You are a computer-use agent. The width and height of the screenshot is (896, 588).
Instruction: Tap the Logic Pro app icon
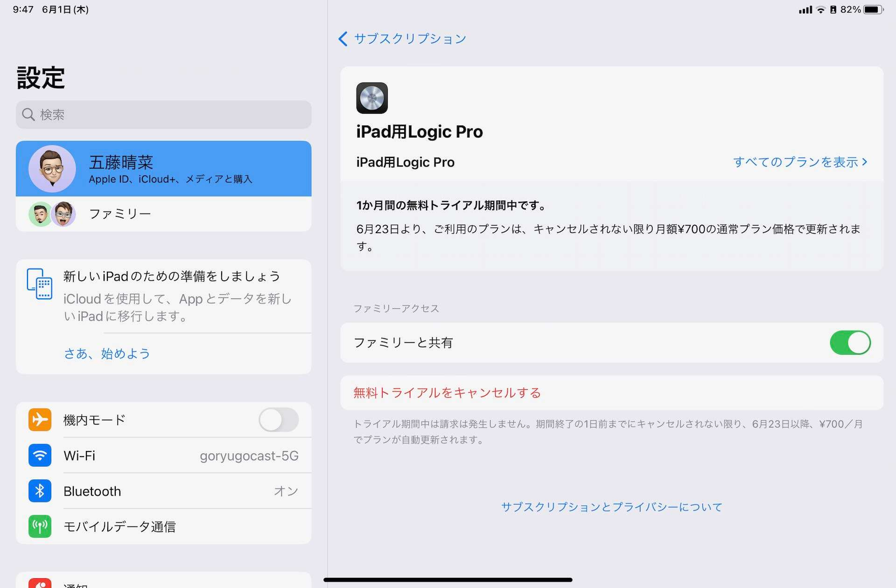pyautogui.click(x=372, y=98)
